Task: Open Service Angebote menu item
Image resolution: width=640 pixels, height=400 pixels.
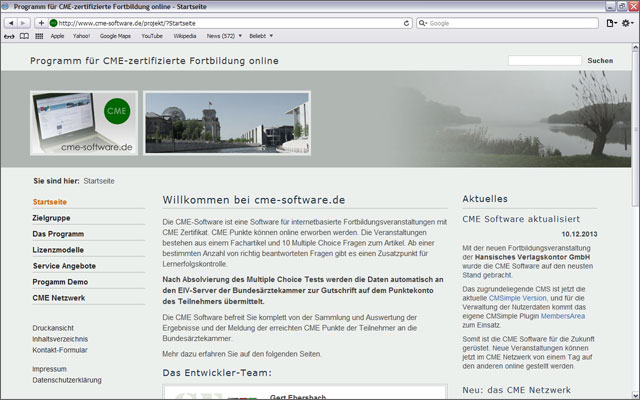Action: click(x=64, y=266)
